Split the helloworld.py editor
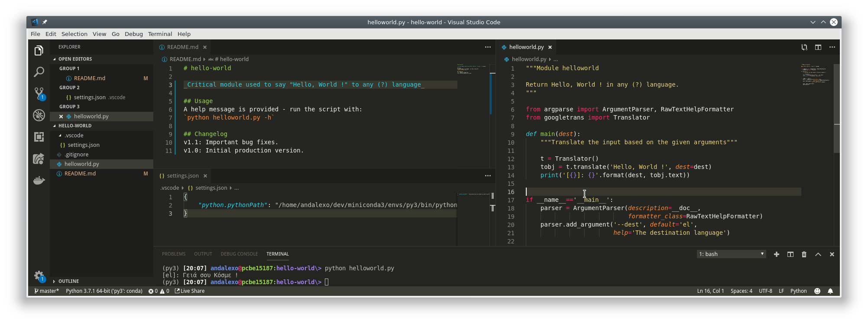 point(818,47)
